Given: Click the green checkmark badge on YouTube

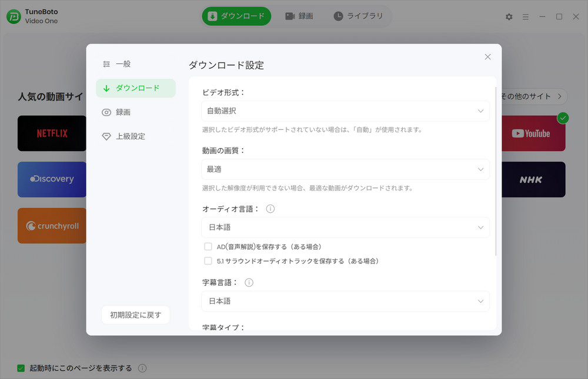Looking at the screenshot, I should [x=563, y=118].
